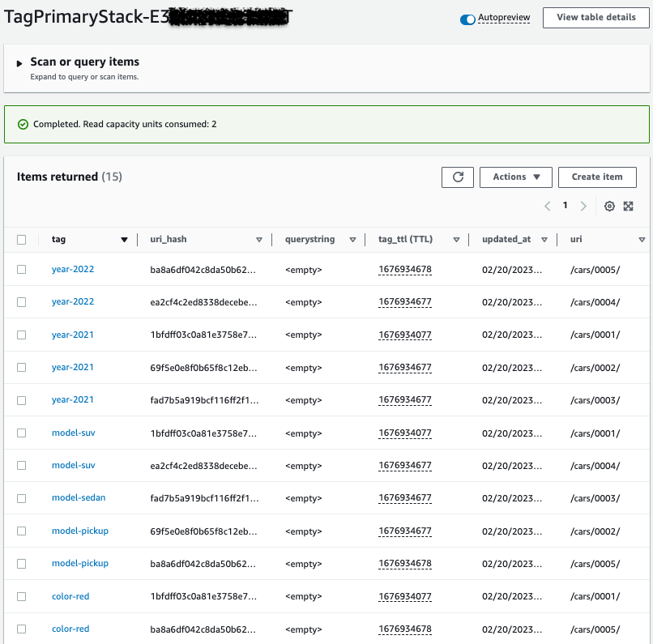Toggle the Autopreview switch off
This screenshot has height=644, width=653.
466,17
